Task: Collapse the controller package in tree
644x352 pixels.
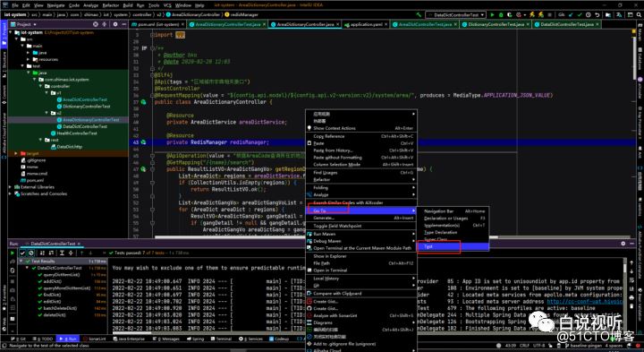Action: click(40, 86)
